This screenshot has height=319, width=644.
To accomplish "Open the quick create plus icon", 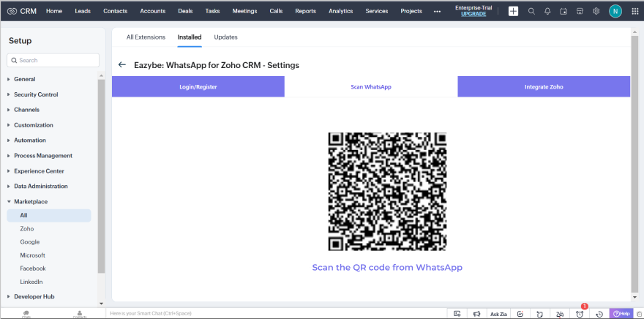I will 513,11.
